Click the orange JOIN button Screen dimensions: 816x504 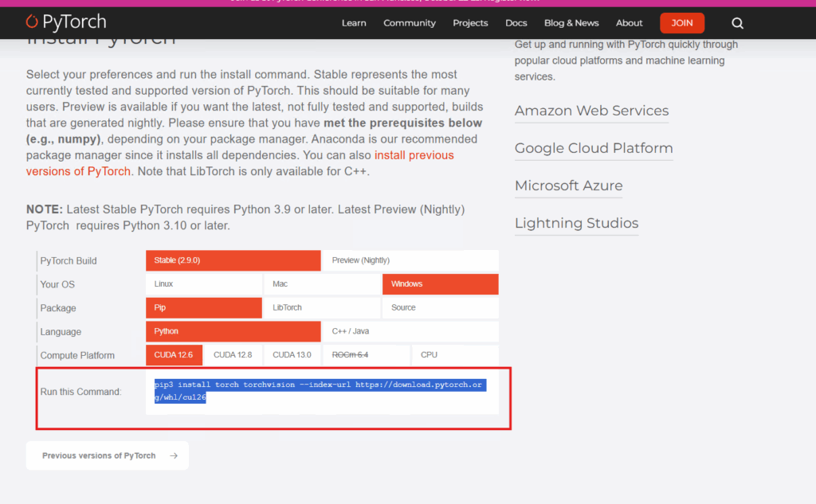682,23
